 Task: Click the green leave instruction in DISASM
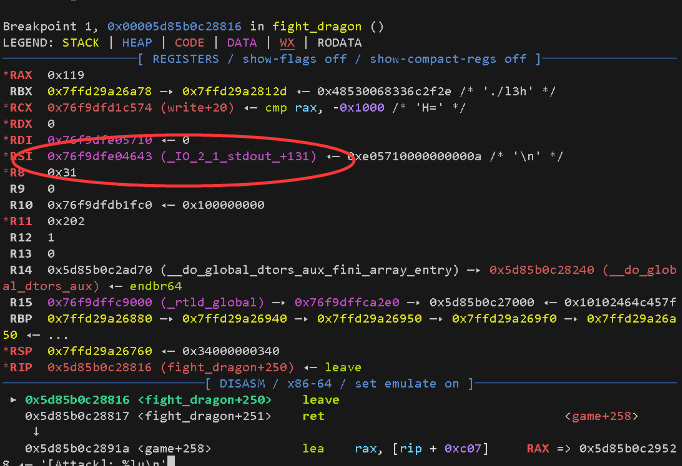[x=321, y=400]
